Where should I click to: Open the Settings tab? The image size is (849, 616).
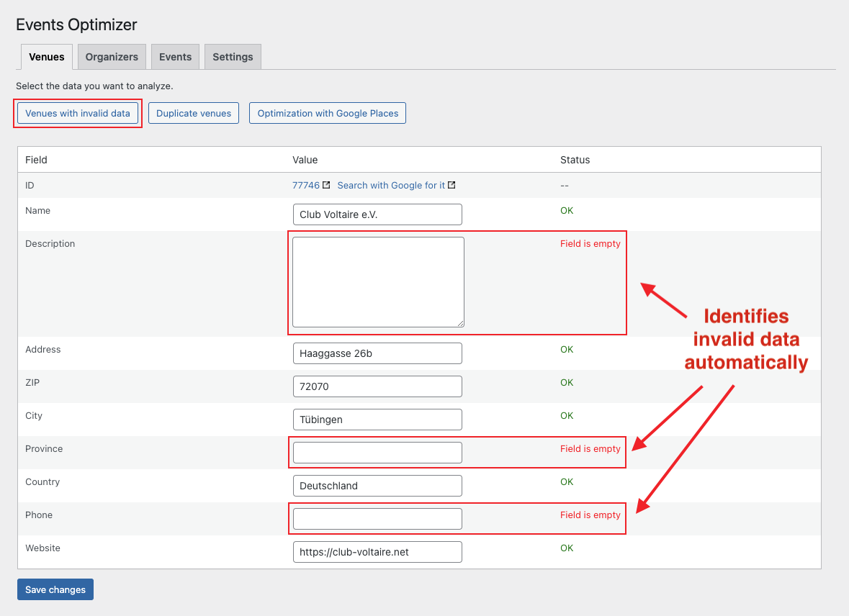pos(232,56)
